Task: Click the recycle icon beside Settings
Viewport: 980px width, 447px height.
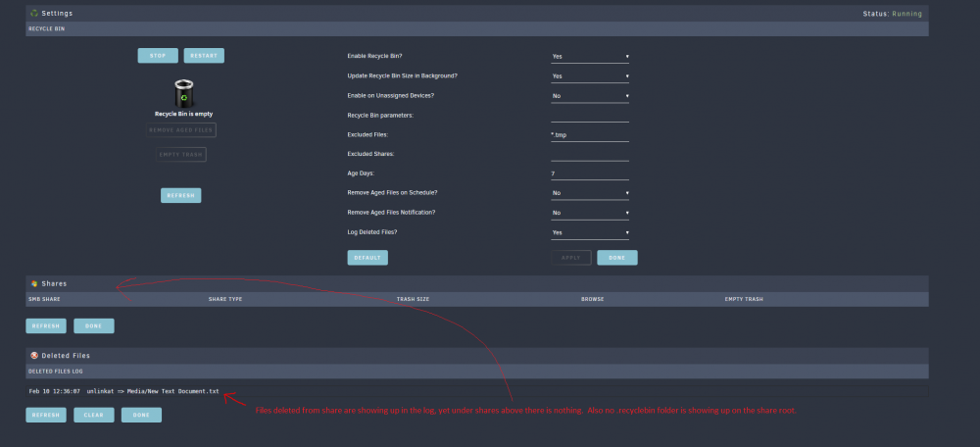Action: coord(34,13)
